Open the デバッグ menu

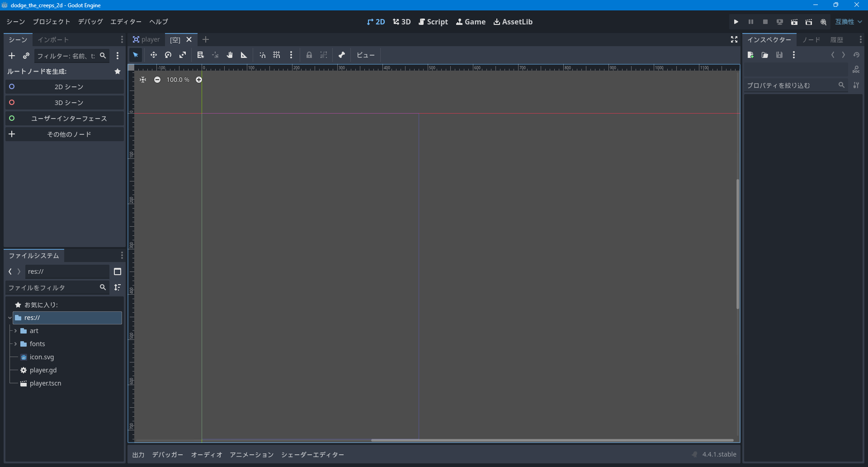[90, 22]
